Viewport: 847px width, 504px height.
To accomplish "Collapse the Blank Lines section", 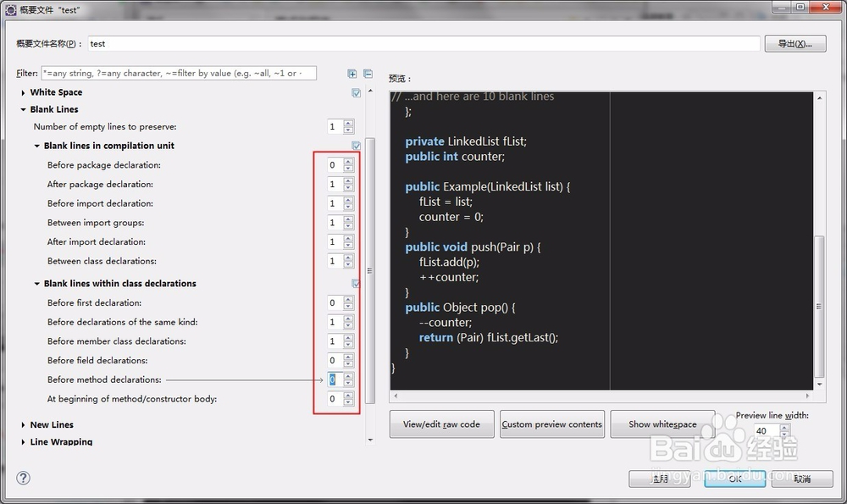I will (23, 109).
